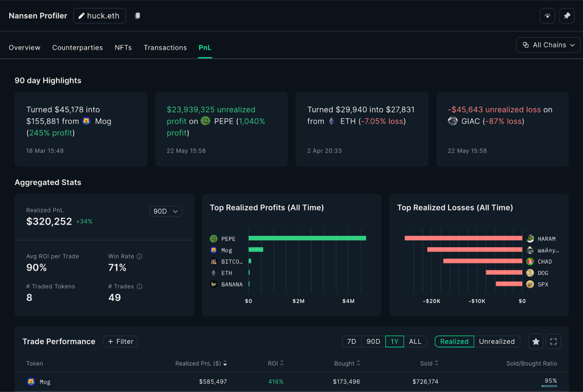Click the star favorite icon

pos(536,342)
